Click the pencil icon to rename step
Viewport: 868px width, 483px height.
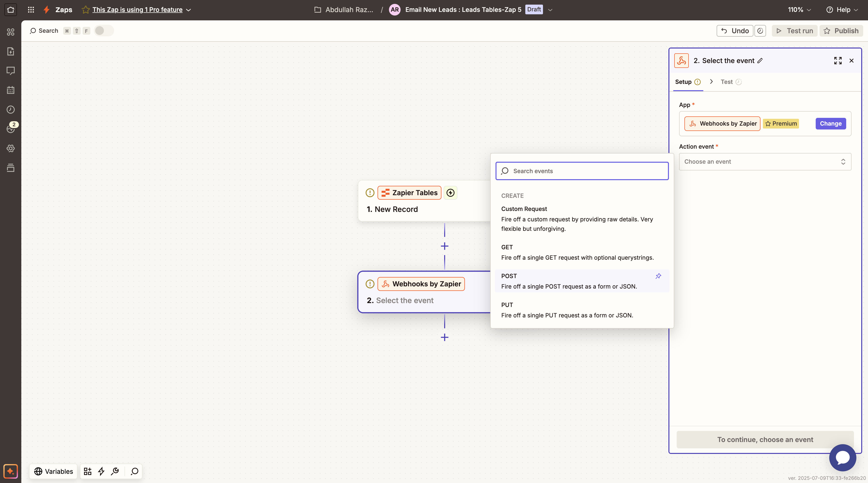pos(760,61)
